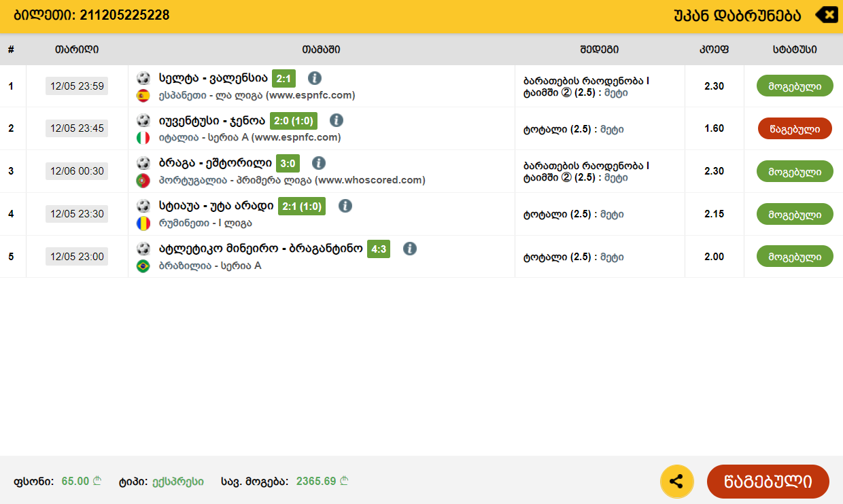Click the Brazil flag icon
The image size is (843, 504).
click(143, 266)
